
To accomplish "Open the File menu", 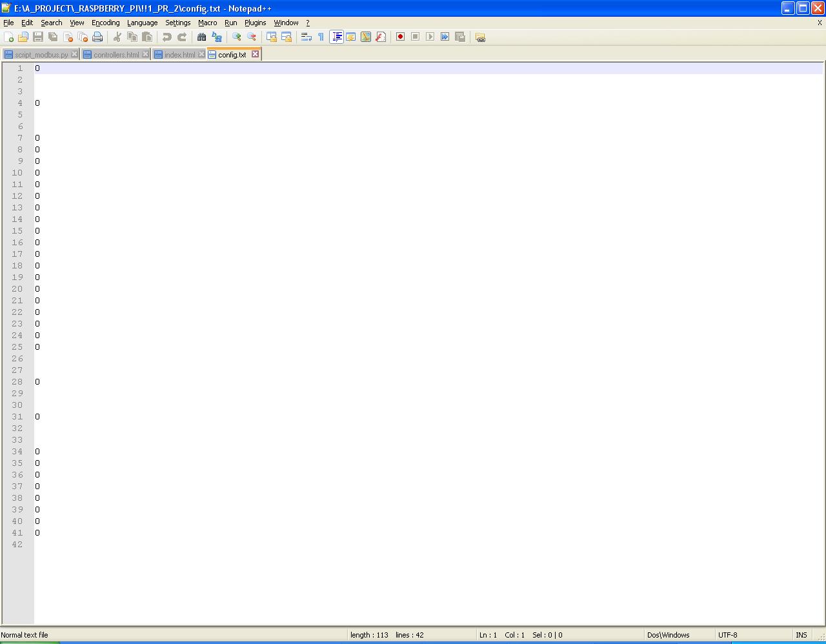I will click(x=8, y=23).
